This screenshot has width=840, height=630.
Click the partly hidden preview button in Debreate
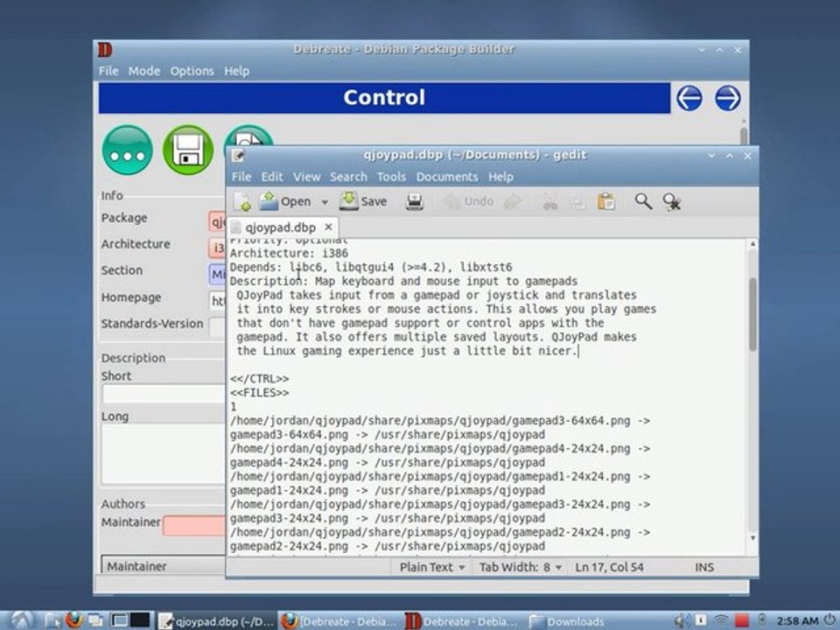(248, 135)
